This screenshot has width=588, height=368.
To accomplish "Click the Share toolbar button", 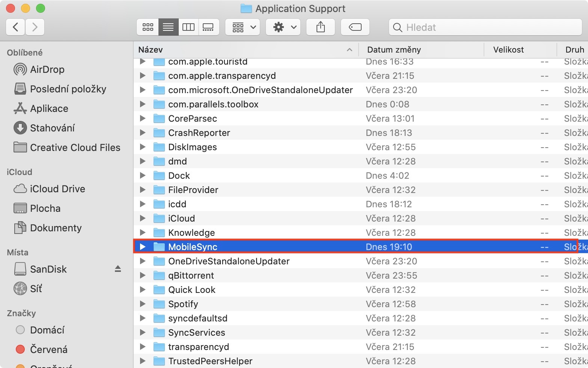I will pyautogui.click(x=321, y=27).
